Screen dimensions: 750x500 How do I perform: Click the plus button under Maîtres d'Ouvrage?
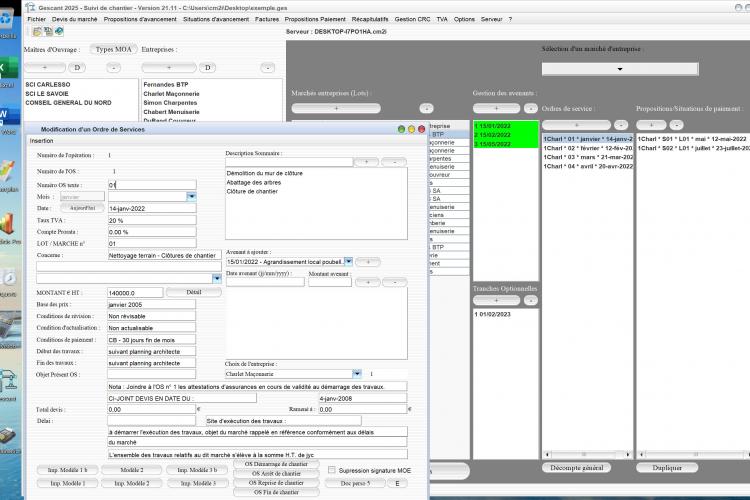pos(44,67)
